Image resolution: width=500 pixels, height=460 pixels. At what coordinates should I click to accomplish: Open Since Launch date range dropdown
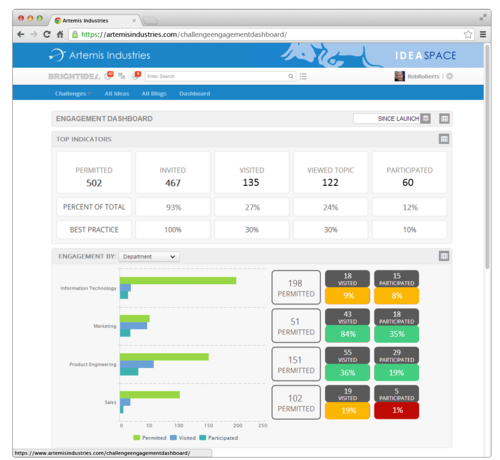pyautogui.click(x=392, y=119)
